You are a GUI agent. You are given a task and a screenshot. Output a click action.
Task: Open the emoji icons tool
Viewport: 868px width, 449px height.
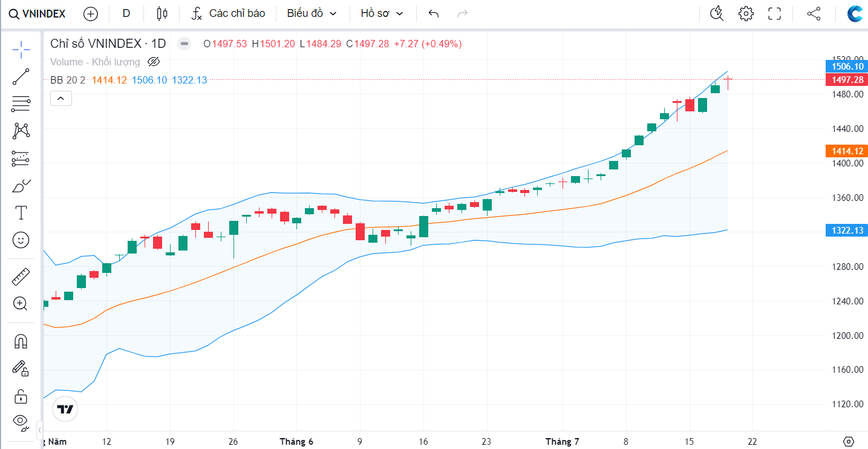[21, 240]
